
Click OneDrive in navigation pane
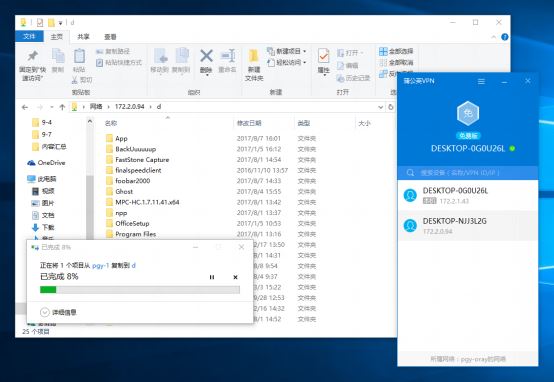pos(46,163)
